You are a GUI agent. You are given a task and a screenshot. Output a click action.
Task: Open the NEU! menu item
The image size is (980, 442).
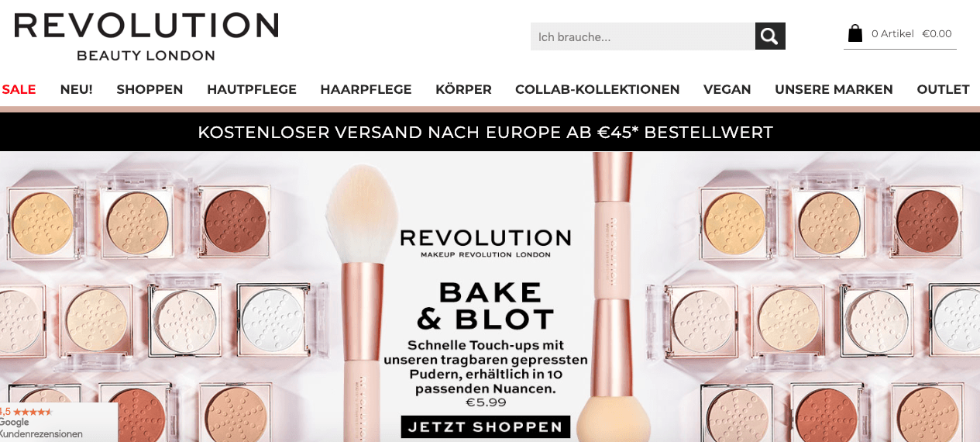pos(76,89)
